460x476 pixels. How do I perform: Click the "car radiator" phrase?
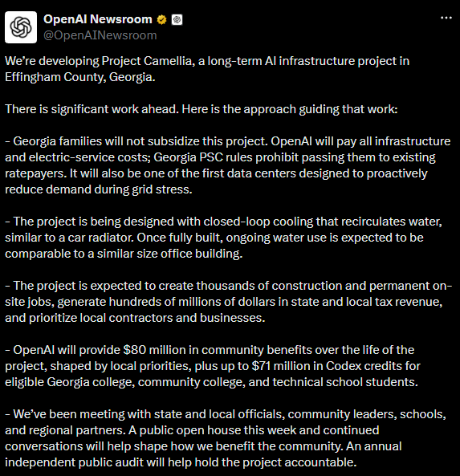(x=100, y=238)
